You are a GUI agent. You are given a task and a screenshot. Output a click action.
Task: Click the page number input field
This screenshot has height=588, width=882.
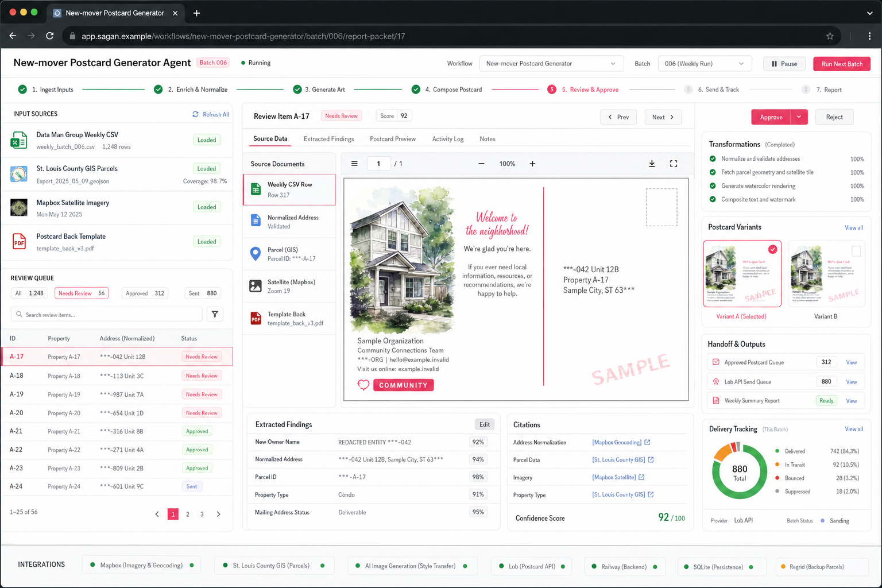pos(379,164)
